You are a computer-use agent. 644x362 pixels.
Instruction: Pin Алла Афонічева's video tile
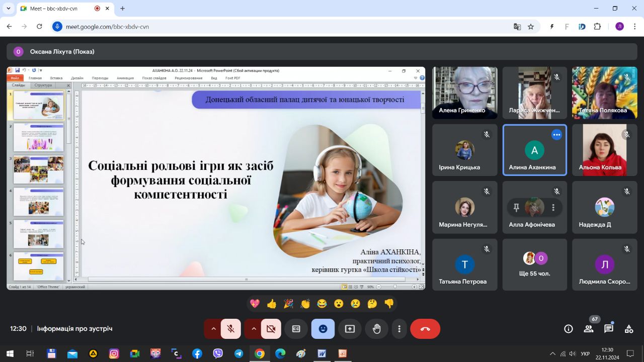(516, 207)
